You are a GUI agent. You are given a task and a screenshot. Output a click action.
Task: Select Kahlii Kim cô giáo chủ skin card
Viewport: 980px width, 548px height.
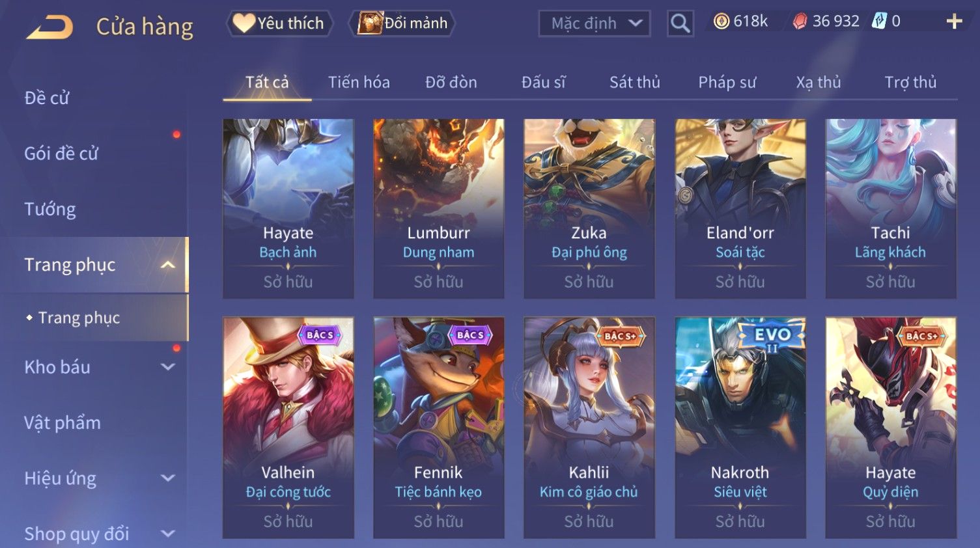point(589,428)
